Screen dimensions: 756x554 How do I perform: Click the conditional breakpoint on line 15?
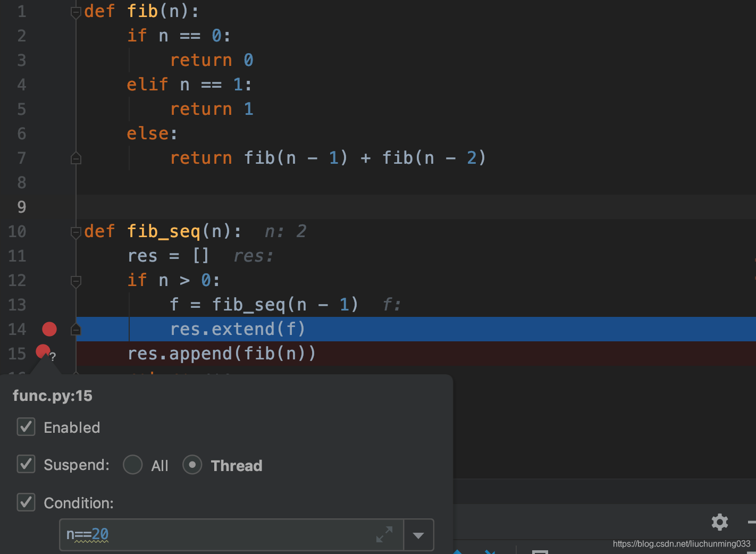coord(43,352)
